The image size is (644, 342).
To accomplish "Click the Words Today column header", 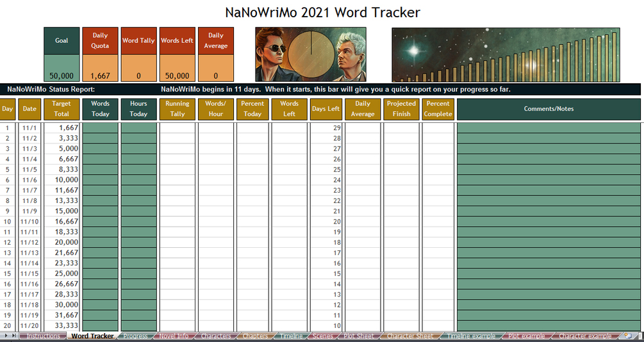I will 100,109.
